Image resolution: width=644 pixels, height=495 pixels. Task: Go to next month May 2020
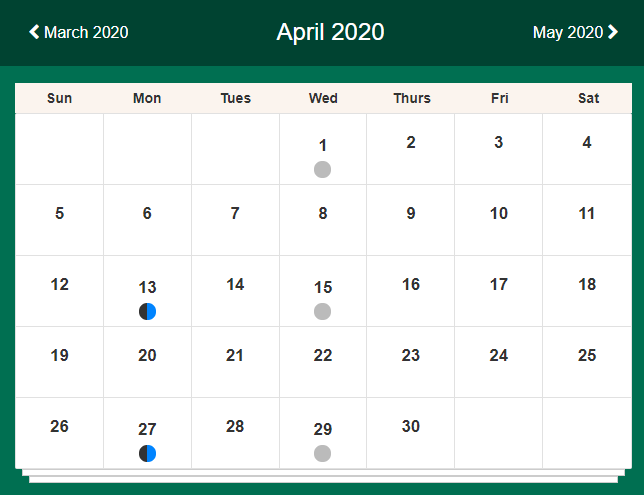pyautogui.click(x=575, y=32)
